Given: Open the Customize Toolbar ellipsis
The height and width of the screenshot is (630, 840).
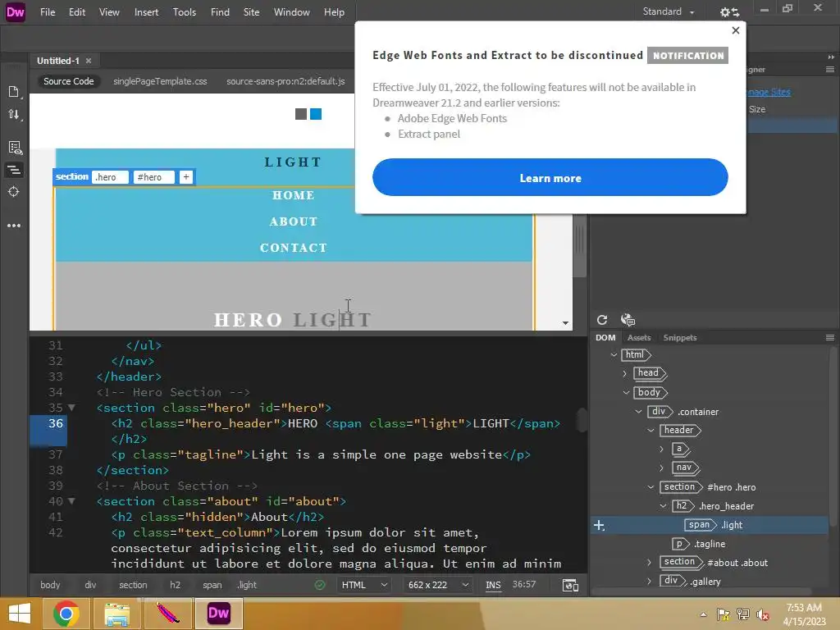Looking at the screenshot, I should tap(14, 226).
